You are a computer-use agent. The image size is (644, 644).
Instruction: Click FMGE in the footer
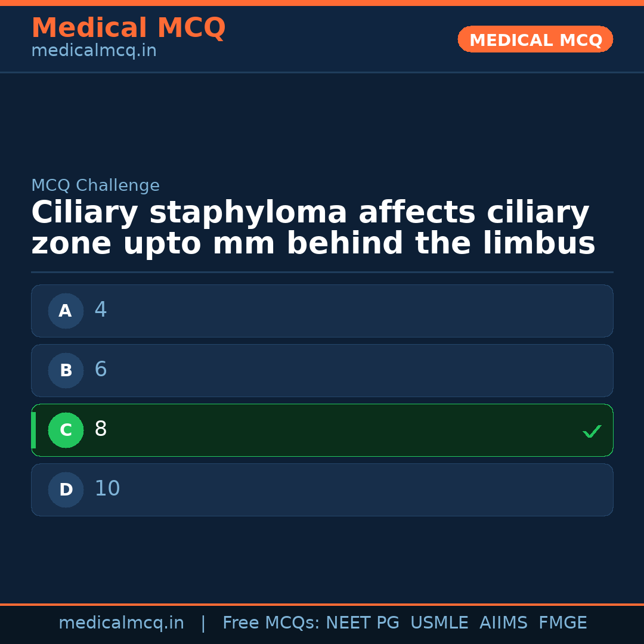(x=562, y=623)
